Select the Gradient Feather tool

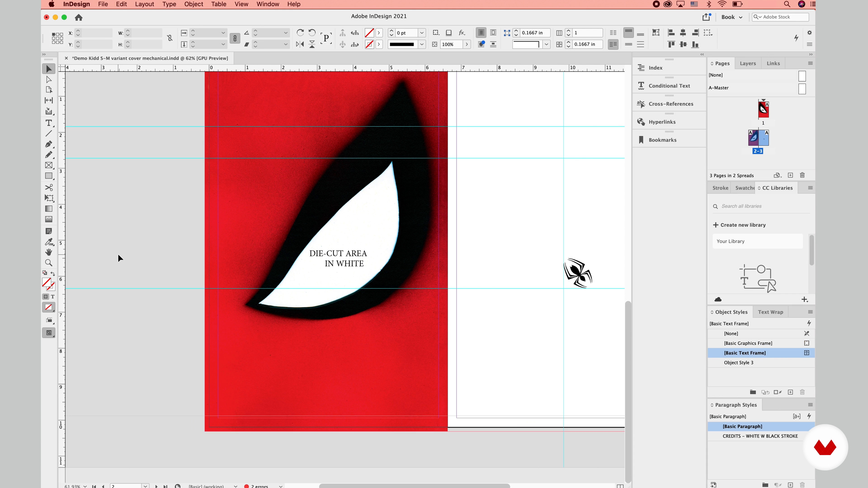49,219
